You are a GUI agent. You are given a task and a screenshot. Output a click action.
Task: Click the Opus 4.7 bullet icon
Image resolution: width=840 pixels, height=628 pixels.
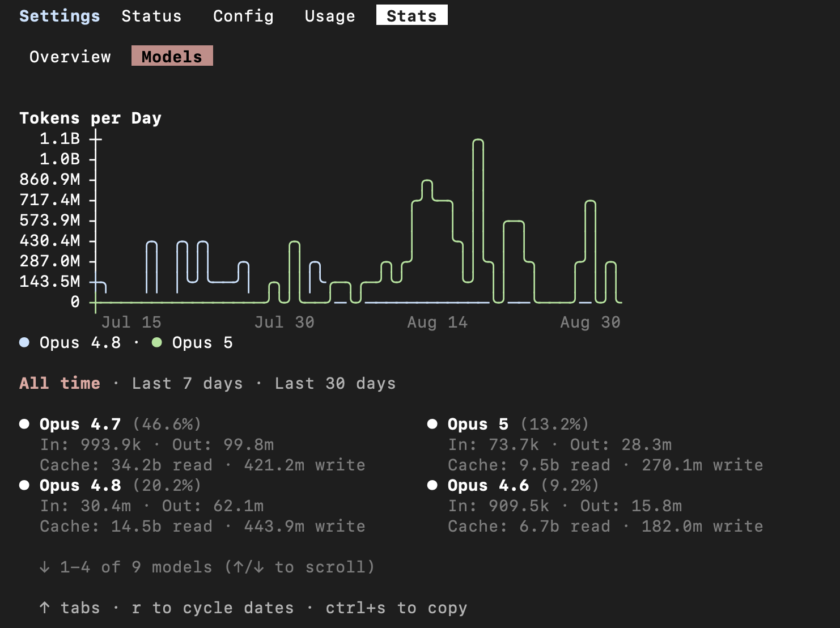[x=24, y=424]
